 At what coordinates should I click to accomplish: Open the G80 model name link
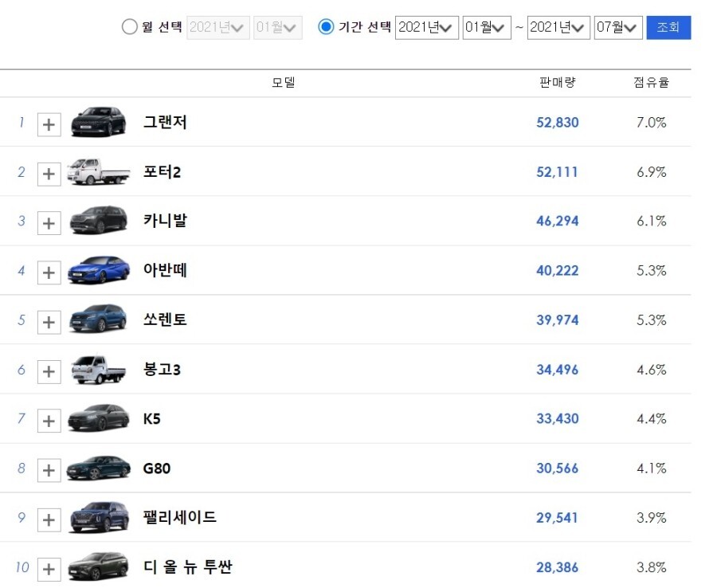point(157,468)
